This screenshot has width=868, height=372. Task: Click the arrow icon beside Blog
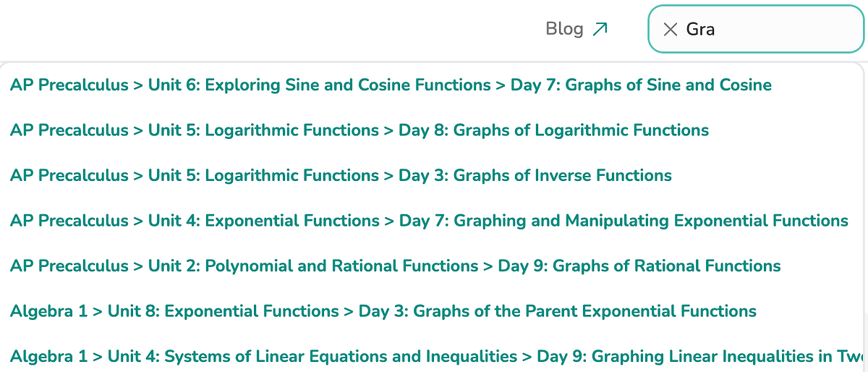click(600, 29)
